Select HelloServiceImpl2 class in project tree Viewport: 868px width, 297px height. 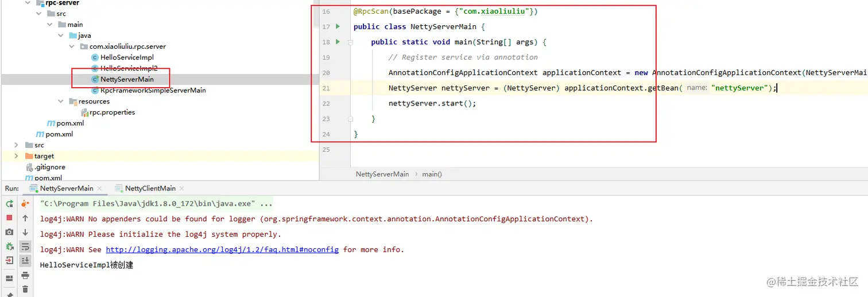click(129, 68)
